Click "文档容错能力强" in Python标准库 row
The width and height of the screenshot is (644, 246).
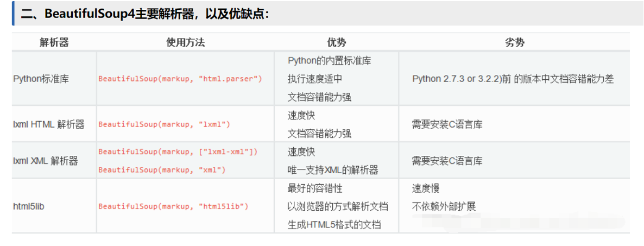point(319,97)
